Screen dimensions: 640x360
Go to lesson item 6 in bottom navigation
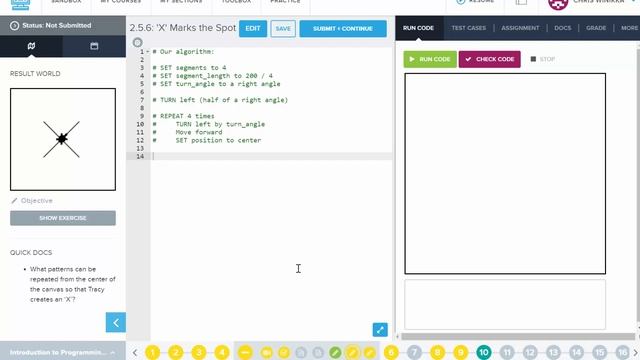point(391,352)
